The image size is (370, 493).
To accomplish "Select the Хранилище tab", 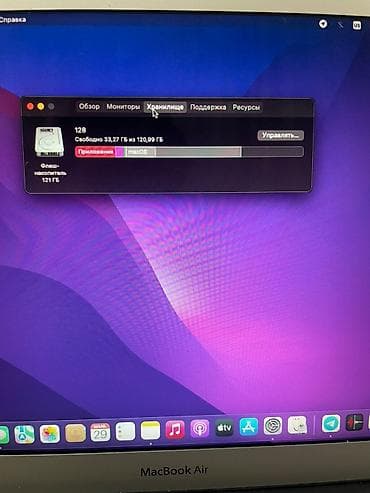I will click(x=165, y=107).
